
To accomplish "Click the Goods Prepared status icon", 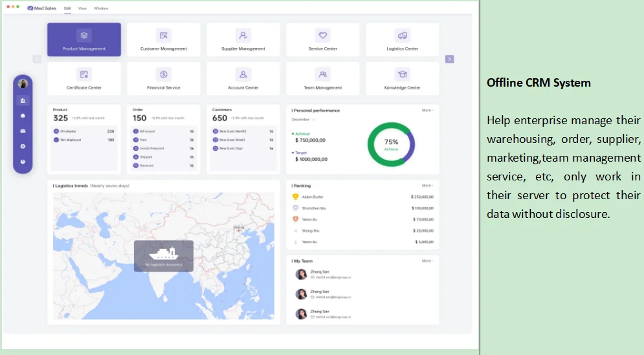I will 136,149.
